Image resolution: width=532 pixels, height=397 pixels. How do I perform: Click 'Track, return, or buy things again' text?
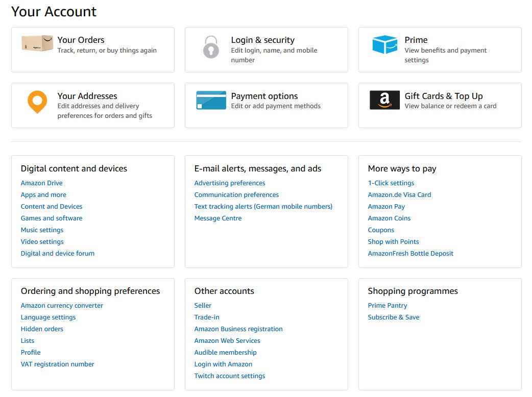point(107,51)
